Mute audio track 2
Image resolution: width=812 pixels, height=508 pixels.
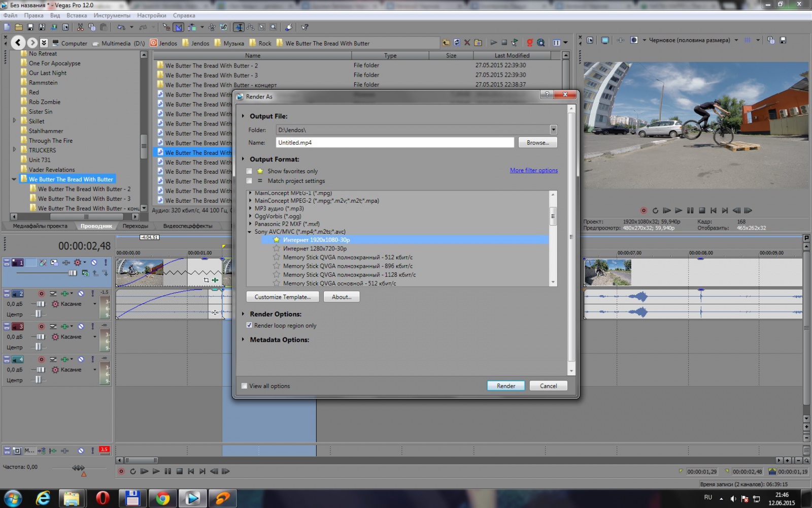81,294
